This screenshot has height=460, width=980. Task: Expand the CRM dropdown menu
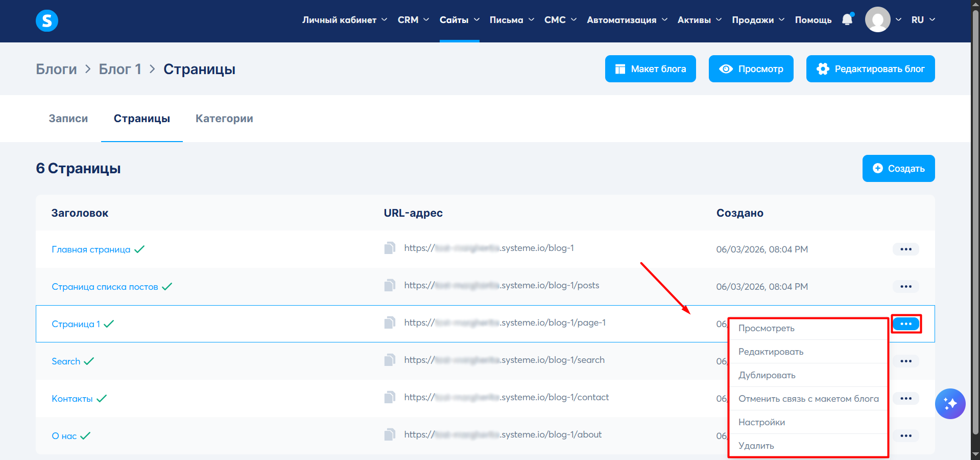413,20
